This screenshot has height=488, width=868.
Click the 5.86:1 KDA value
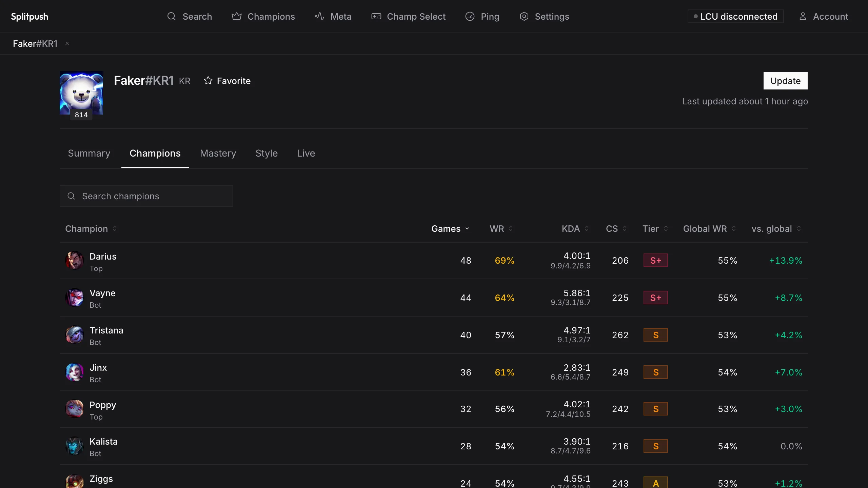click(x=577, y=292)
